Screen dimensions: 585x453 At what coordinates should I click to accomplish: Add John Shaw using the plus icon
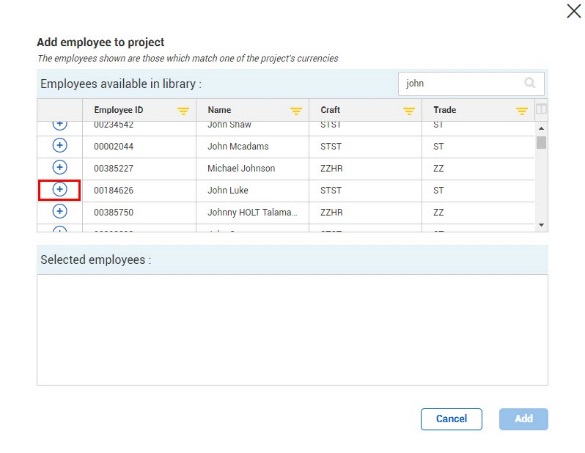click(60, 125)
